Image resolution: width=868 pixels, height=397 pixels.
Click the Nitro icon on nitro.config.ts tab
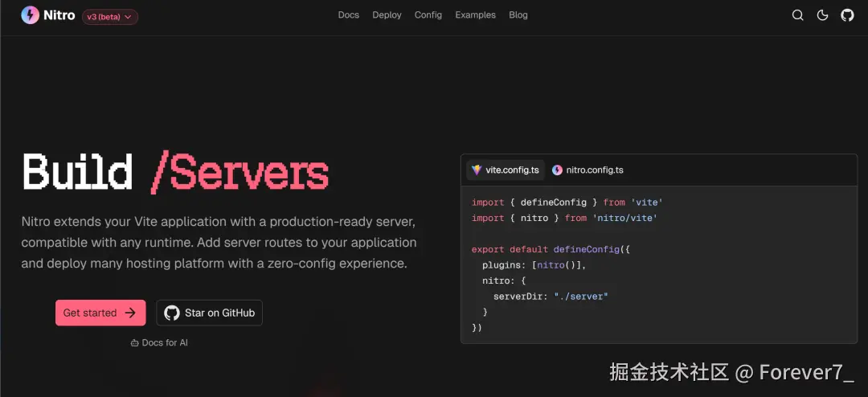558,170
